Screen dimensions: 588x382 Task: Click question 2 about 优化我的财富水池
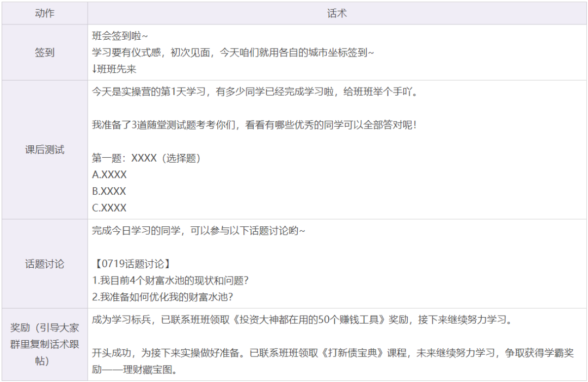(162, 297)
